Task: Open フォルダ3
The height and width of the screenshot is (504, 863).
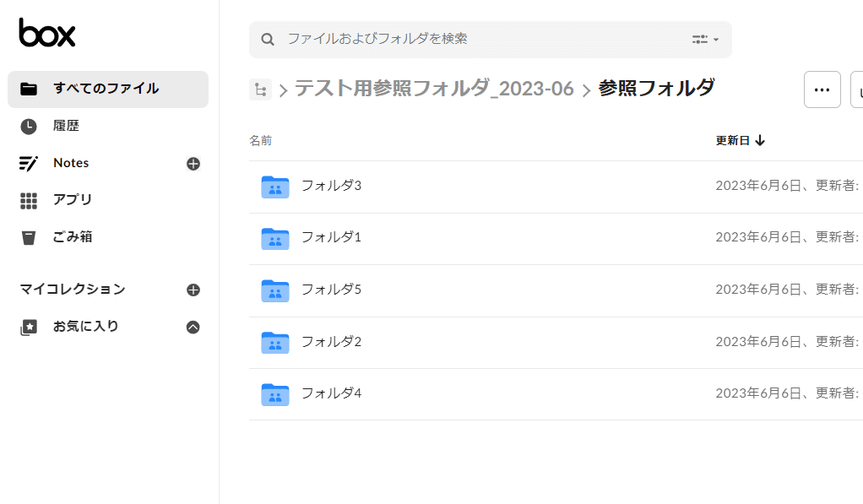Action: click(331, 186)
